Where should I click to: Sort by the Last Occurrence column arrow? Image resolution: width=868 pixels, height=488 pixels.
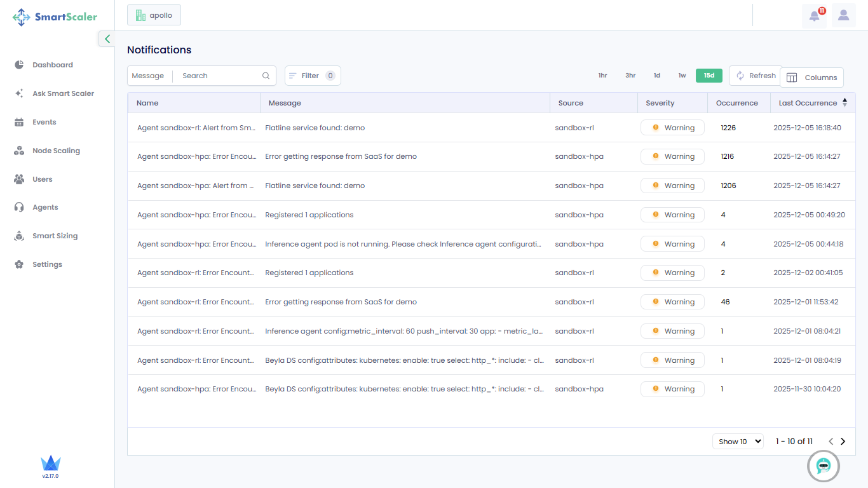pyautogui.click(x=844, y=102)
